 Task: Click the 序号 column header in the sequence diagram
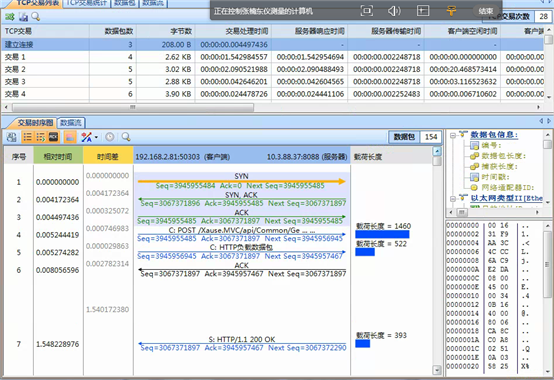coord(18,157)
